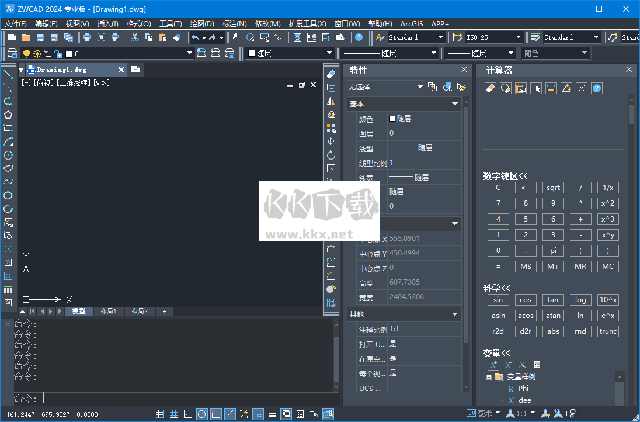Click the d2r calculator button
The height and width of the screenshot is (422, 640).
tap(526, 331)
